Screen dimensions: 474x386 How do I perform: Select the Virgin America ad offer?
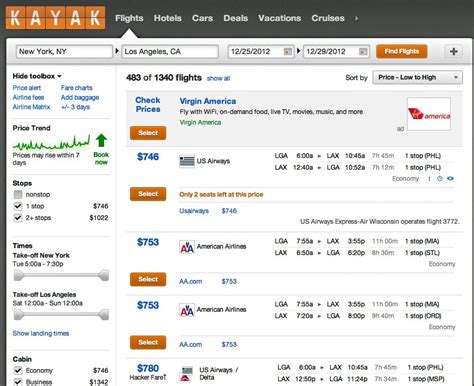click(x=148, y=133)
